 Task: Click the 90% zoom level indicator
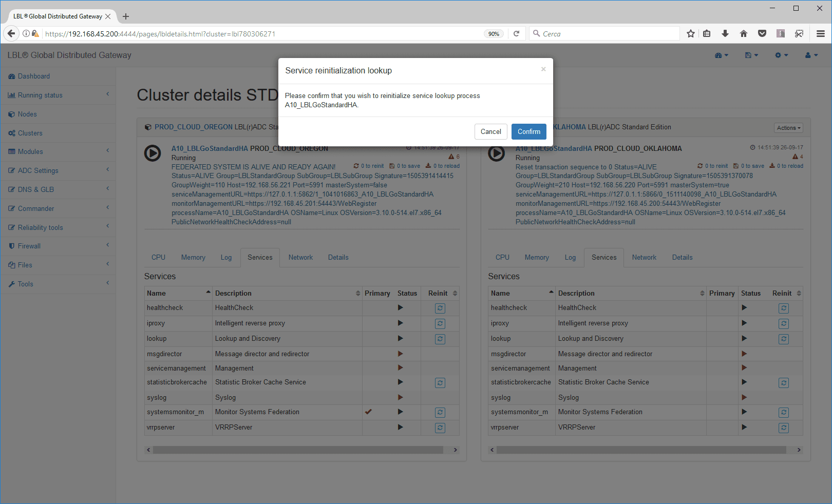(x=494, y=34)
